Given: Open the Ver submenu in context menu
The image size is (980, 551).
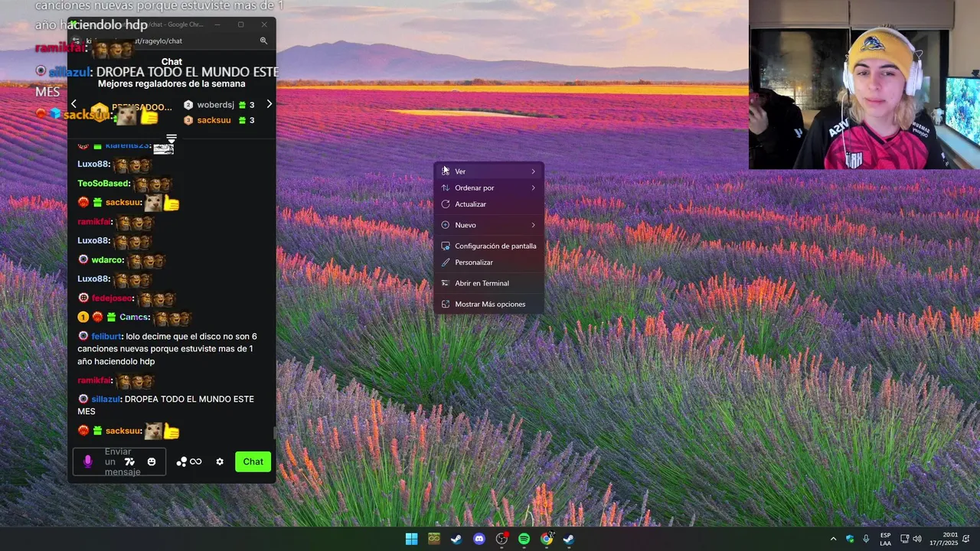Looking at the screenshot, I should (488, 171).
